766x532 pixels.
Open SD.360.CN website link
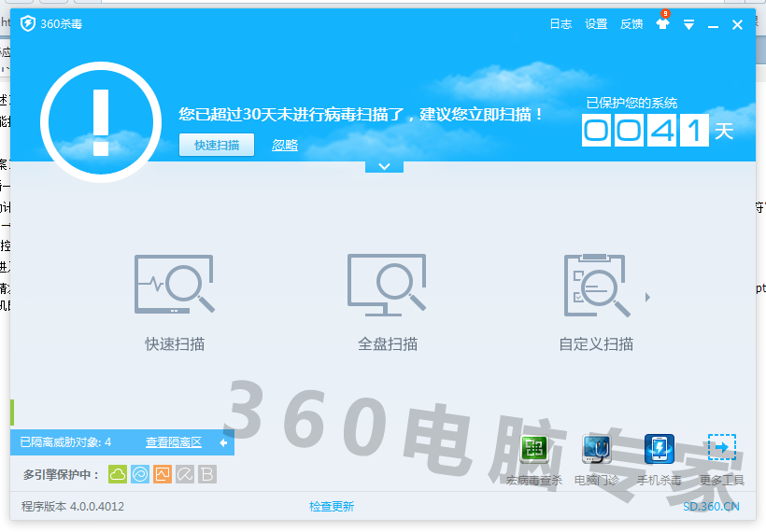[x=711, y=507]
